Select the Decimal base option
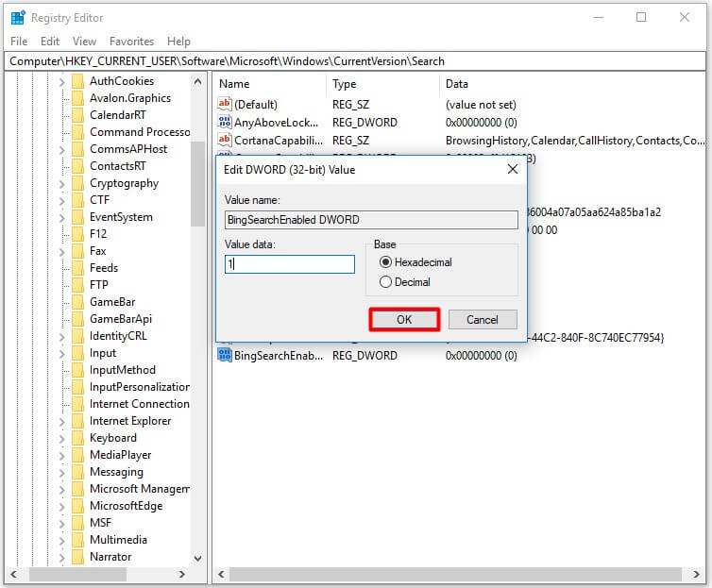The height and width of the screenshot is (588, 712). point(405,282)
